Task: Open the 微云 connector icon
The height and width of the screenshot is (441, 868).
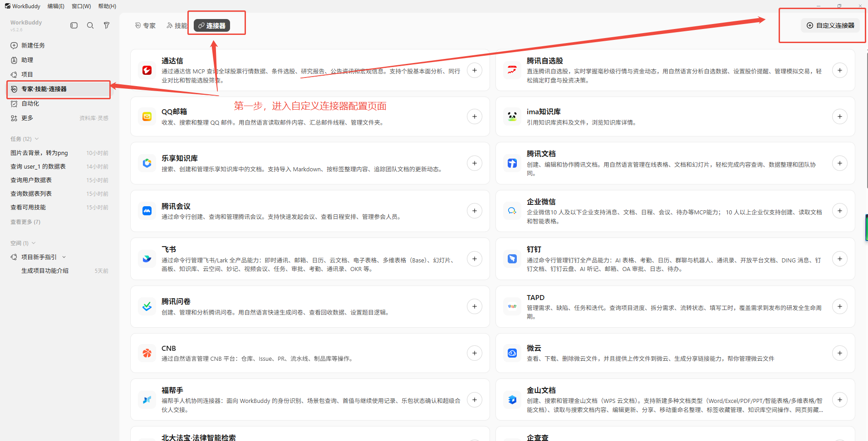Action: coord(512,353)
